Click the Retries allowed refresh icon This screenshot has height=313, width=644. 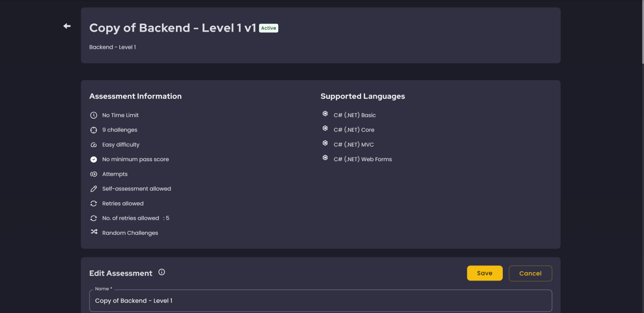pyautogui.click(x=94, y=204)
